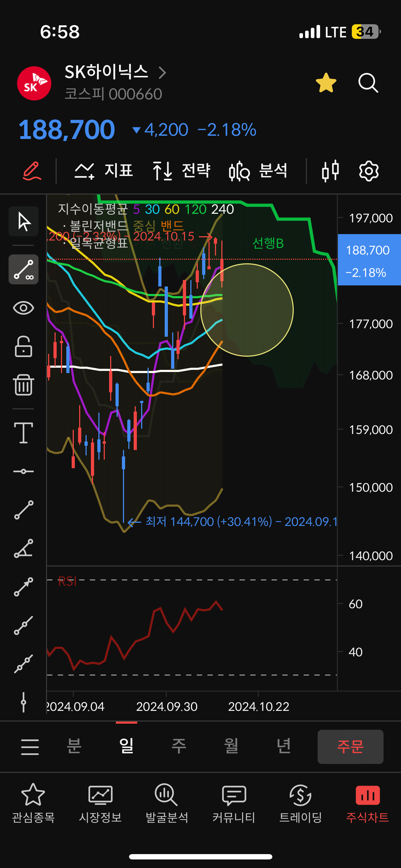Select the arrow line tool

pos(24,587)
